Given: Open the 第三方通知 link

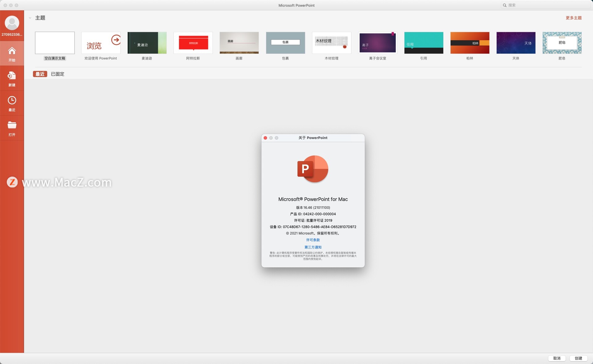Looking at the screenshot, I should (x=313, y=247).
